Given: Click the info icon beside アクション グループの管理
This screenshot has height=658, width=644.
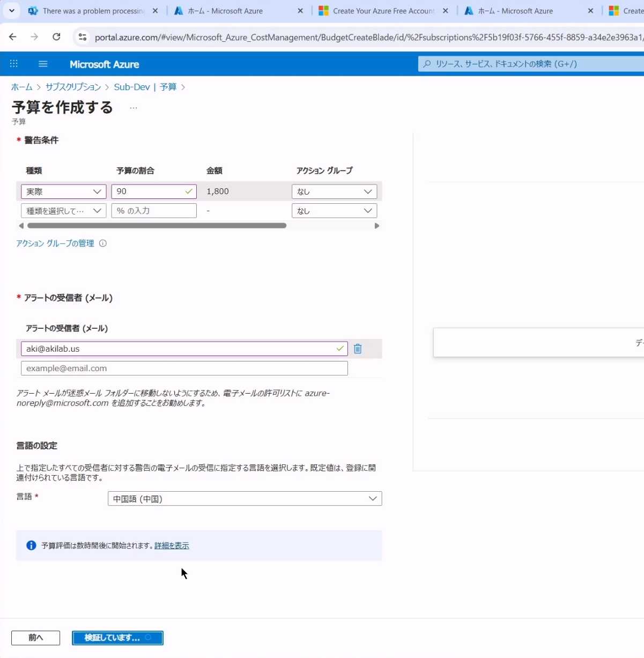Looking at the screenshot, I should [x=103, y=243].
